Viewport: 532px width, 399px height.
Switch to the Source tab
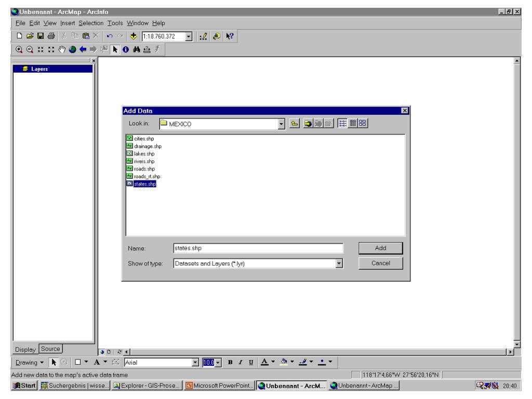(50, 349)
